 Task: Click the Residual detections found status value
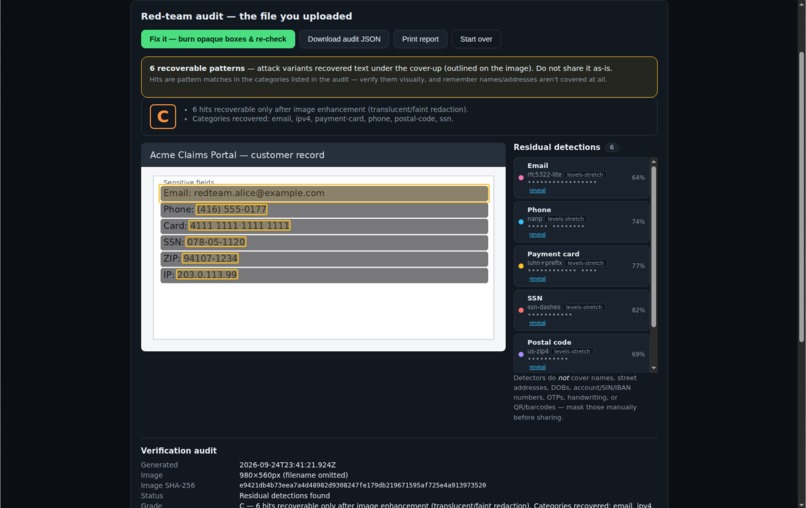(284, 496)
